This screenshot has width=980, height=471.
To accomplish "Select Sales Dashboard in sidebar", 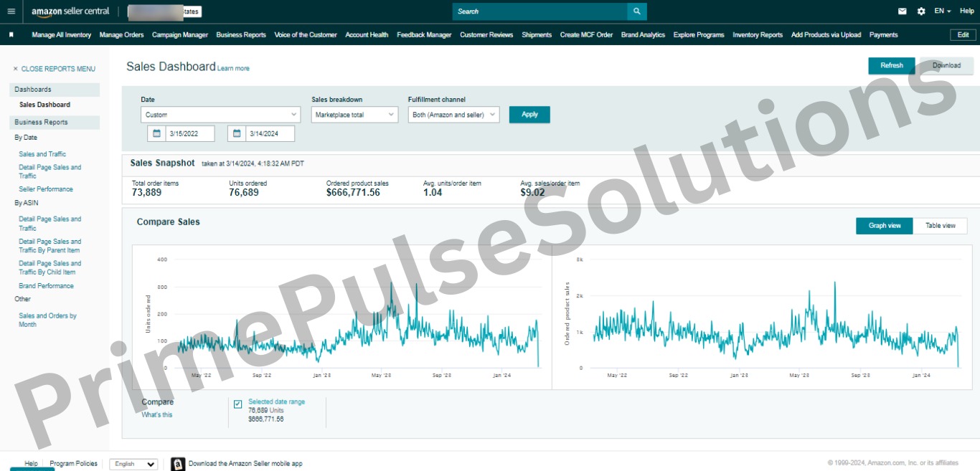I will point(44,105).
